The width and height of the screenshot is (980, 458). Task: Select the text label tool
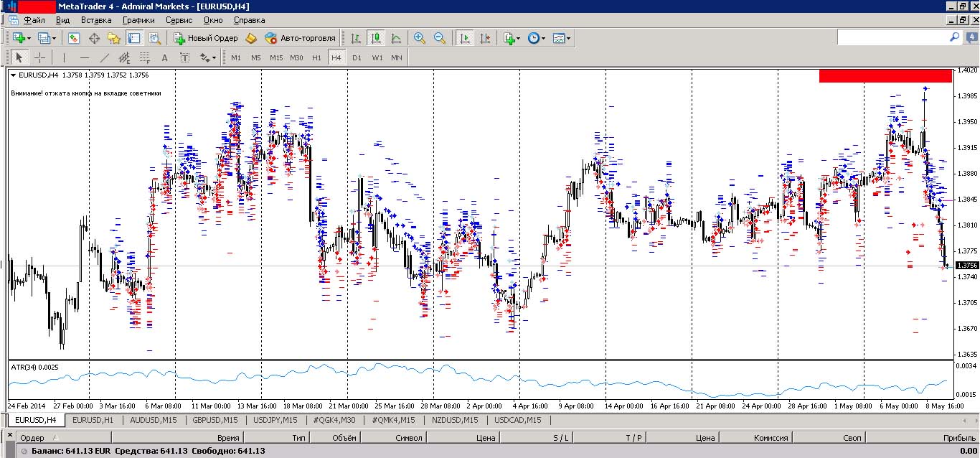click(184, 57)
